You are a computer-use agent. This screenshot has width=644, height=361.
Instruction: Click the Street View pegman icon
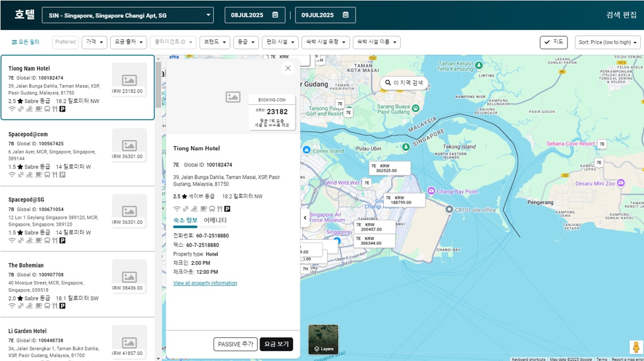[636, 347]
